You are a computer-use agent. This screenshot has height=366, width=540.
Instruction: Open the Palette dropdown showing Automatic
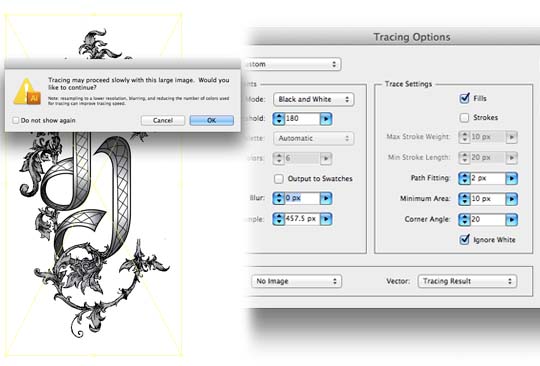pos(313,138)
